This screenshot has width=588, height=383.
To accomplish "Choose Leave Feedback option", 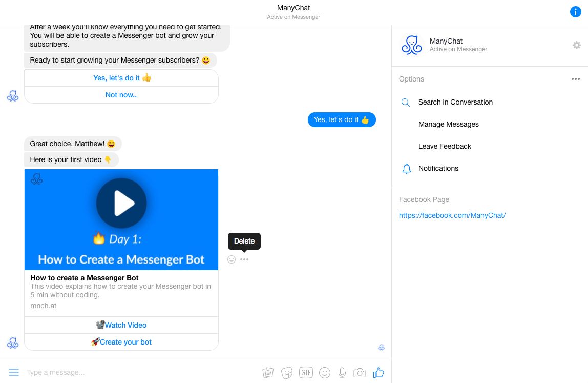I will (x=445, y=147).
